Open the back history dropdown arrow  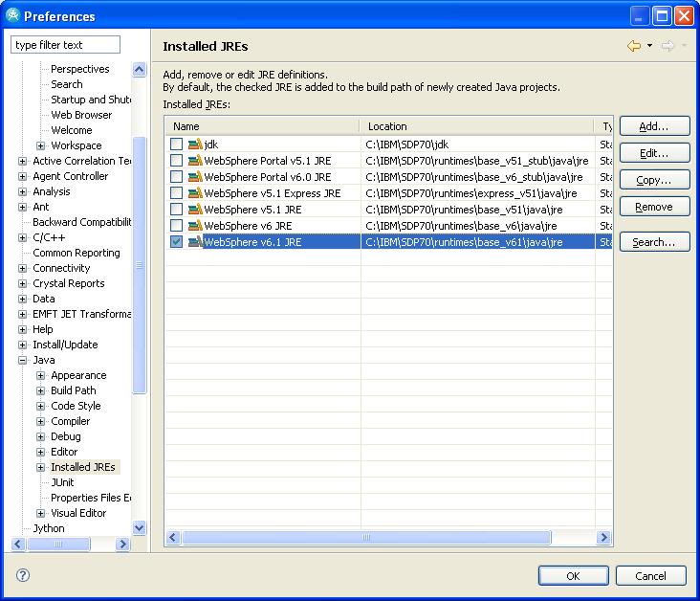click(650, 46)
